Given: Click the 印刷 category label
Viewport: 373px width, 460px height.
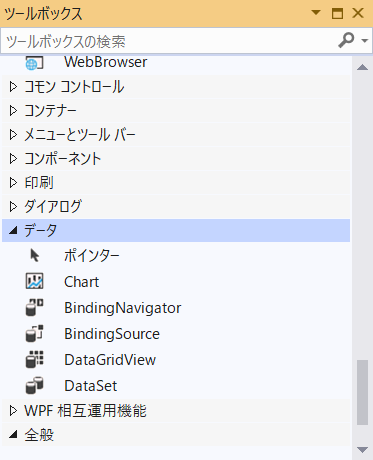Looking at the screenshot, I should pos(39,183).
